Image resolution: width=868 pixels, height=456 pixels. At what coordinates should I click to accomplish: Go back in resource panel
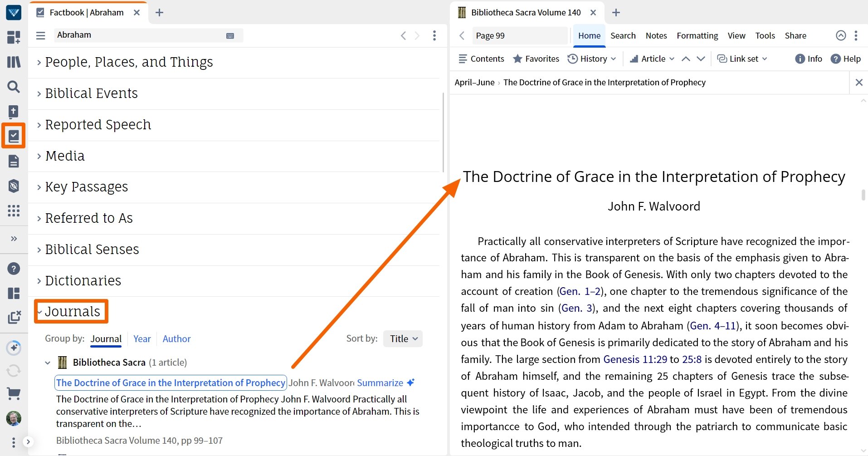click(x=462, y=35)
